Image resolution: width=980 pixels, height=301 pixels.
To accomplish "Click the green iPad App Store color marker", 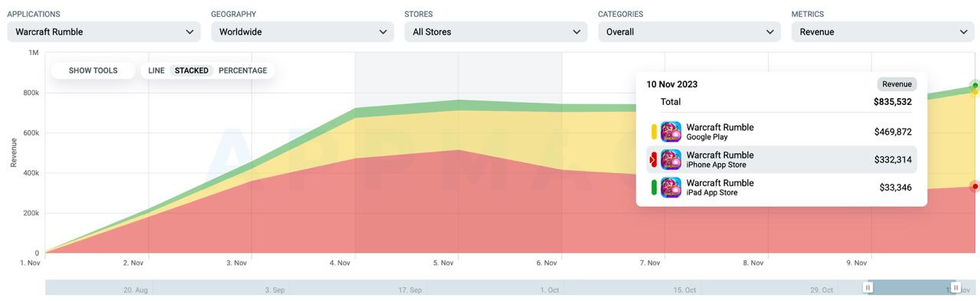I will tap(654, 187).
